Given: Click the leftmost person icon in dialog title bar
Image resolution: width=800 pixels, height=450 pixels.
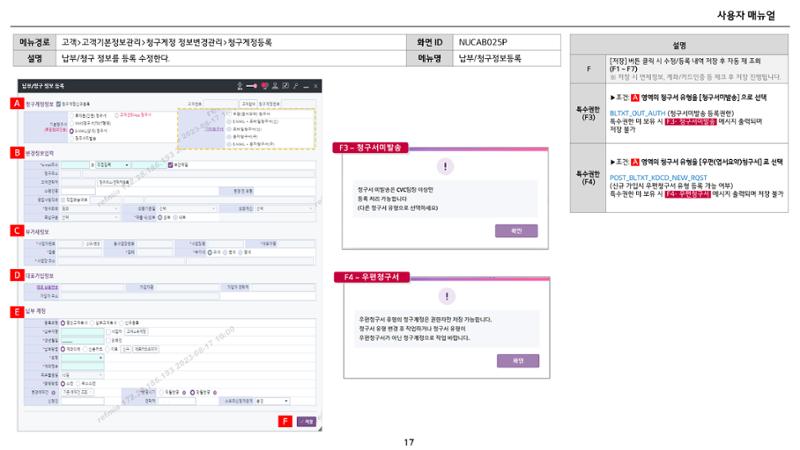Looking at the screenshot, I should [240, 86].
